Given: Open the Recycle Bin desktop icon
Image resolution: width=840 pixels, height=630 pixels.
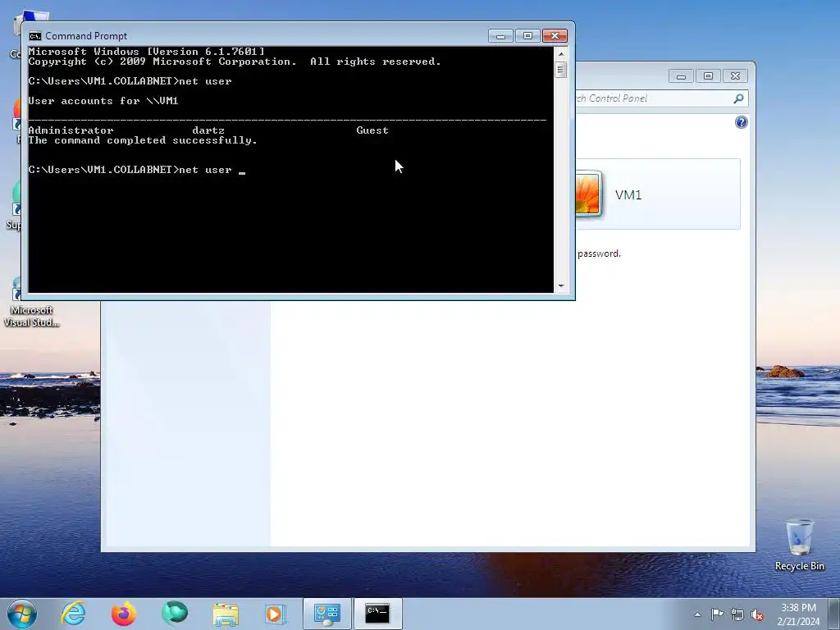Looking at the screenshot, I should coord(799,545).
